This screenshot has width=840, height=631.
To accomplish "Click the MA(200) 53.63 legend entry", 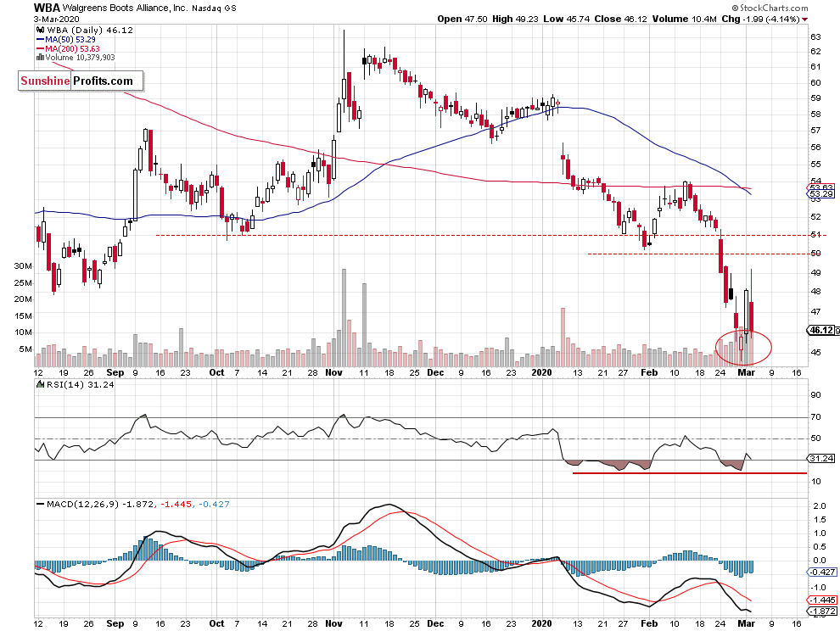I will click(x=72, y=48).
